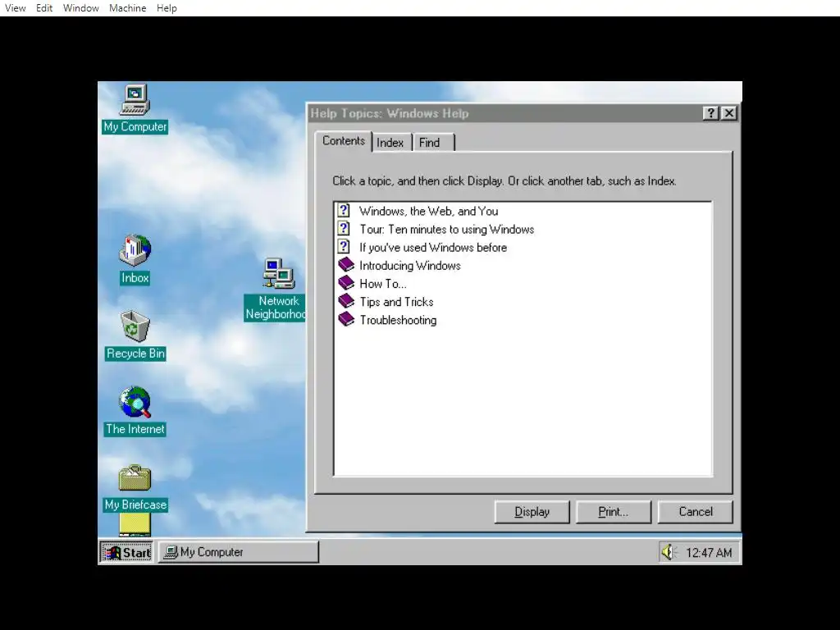The width and height of the screenshot is (840, 630).
Task: Click the Display button
Action: click(x=532, y=512)
